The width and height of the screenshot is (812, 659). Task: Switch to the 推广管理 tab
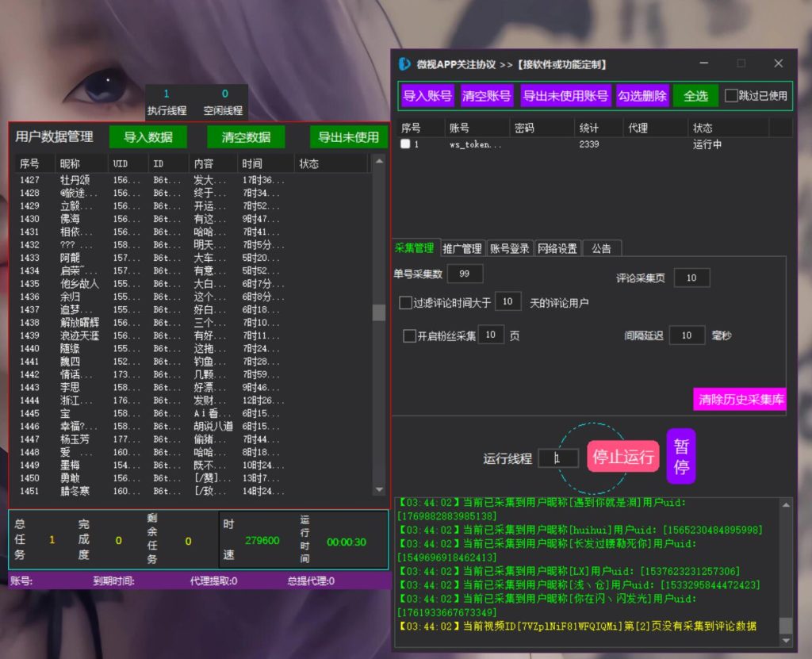point(462,249)
